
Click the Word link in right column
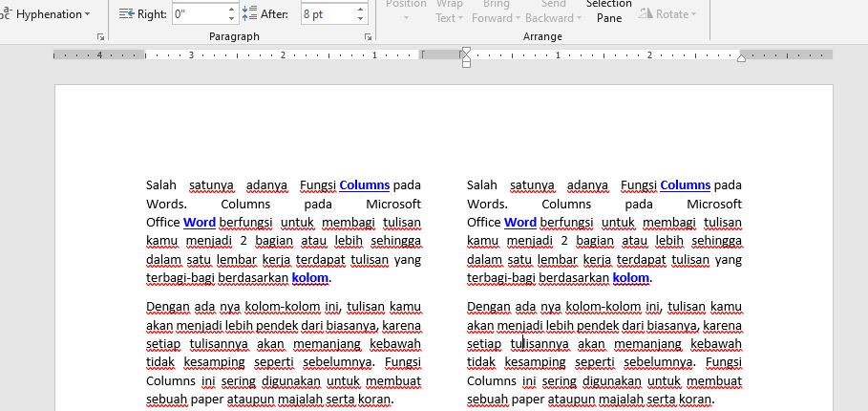520,222
